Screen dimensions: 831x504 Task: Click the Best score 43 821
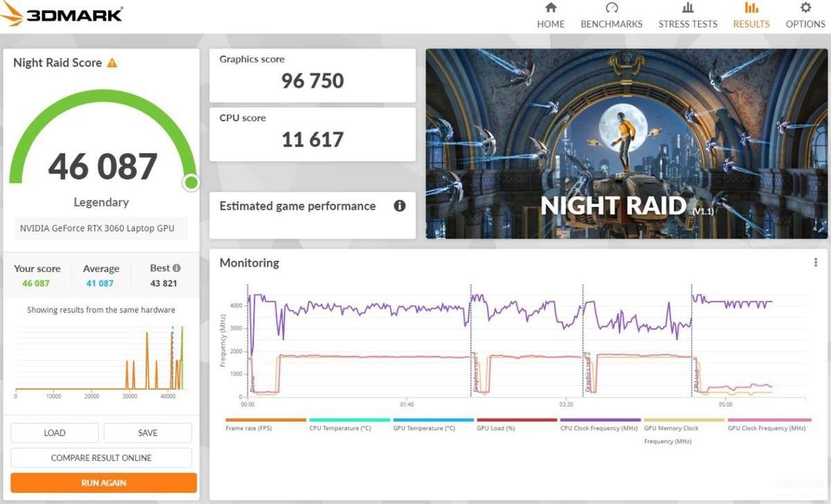(165, 283)
